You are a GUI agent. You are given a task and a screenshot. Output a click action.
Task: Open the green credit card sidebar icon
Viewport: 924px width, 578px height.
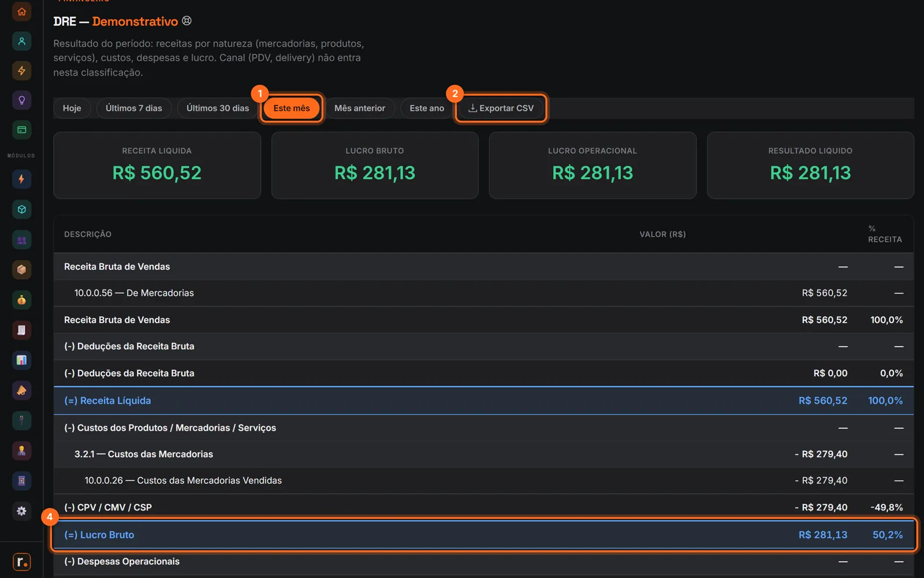click(21, 129)
